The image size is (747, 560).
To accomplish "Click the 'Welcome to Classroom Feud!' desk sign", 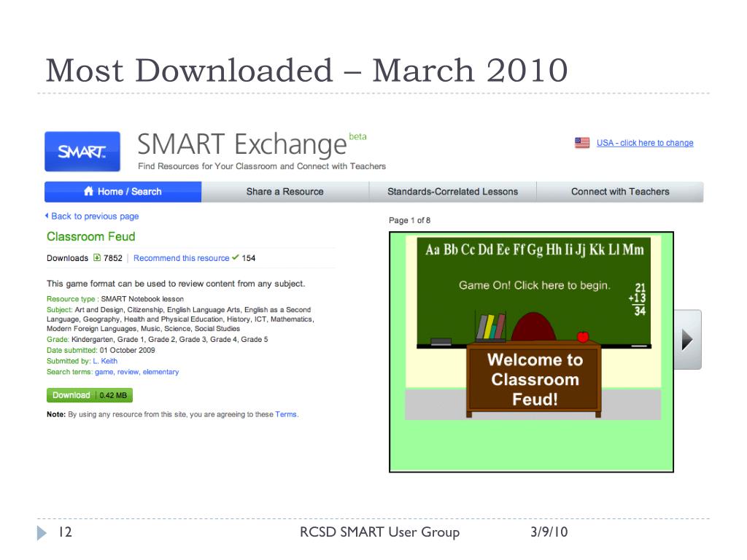I will tap(535, 379).
